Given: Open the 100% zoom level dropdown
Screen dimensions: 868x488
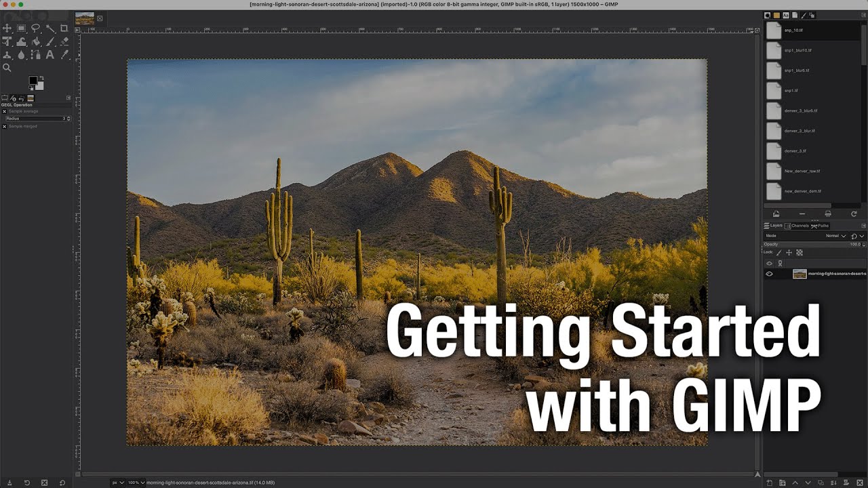Looking at the screenshot, I should click(136, 483).
